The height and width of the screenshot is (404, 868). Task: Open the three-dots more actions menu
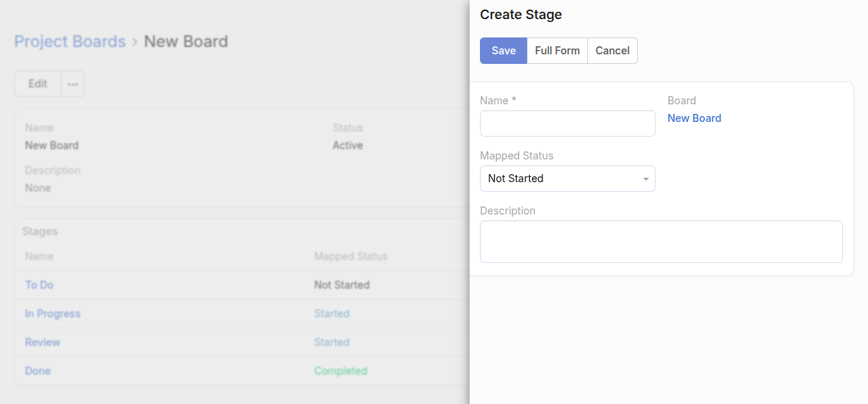pos(73,84)
